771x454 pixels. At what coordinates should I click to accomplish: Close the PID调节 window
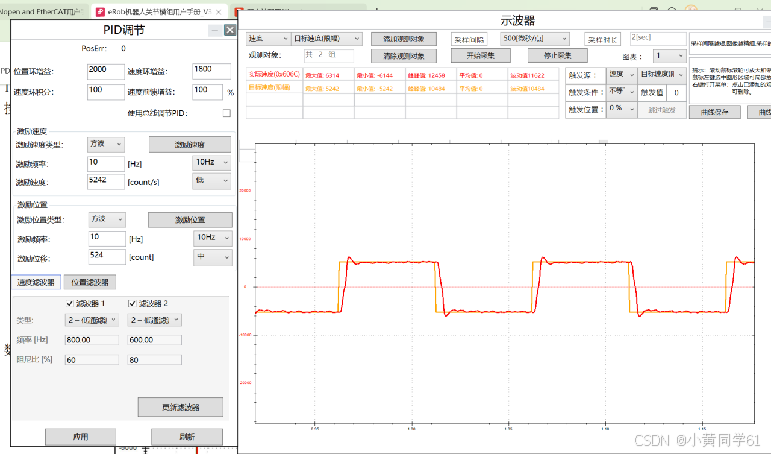coord(230,30)
